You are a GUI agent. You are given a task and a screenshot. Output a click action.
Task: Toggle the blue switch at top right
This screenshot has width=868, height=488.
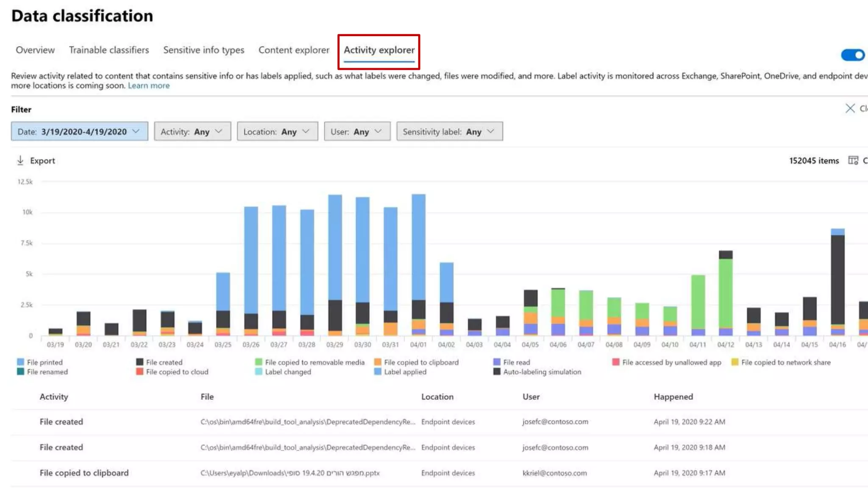tap(852, 55)
